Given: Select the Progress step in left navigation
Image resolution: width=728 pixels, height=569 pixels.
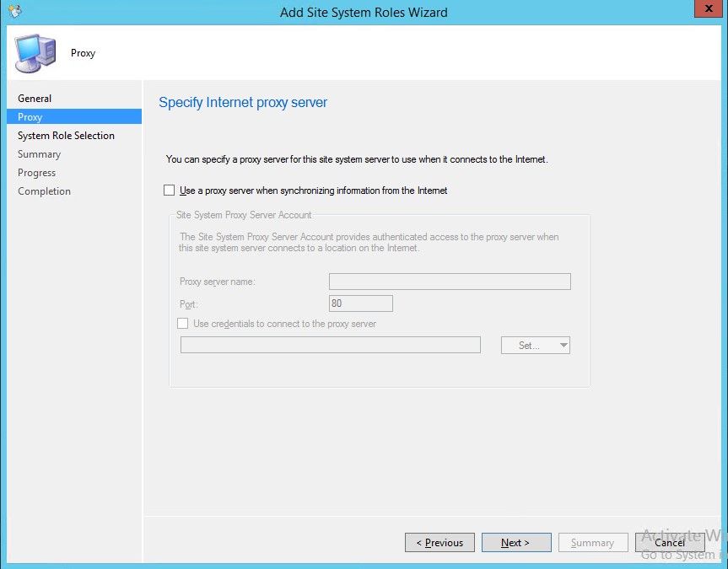Looking at the screenshot, I should (x=36, y=173).
